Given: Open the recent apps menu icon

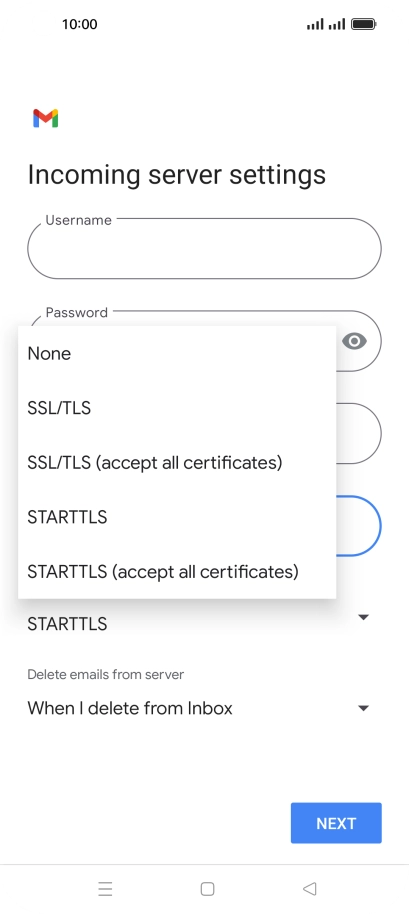Looking at the screenshot, I should click(x=105, y=888).
